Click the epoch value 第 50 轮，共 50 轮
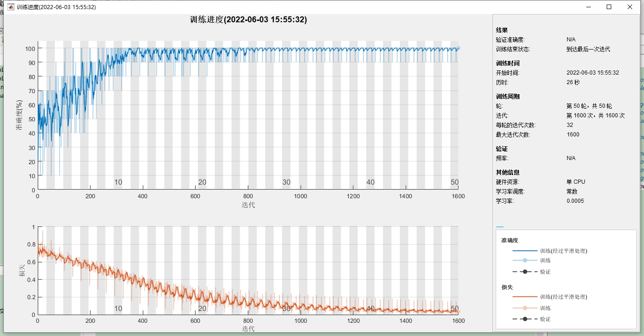 589,106
